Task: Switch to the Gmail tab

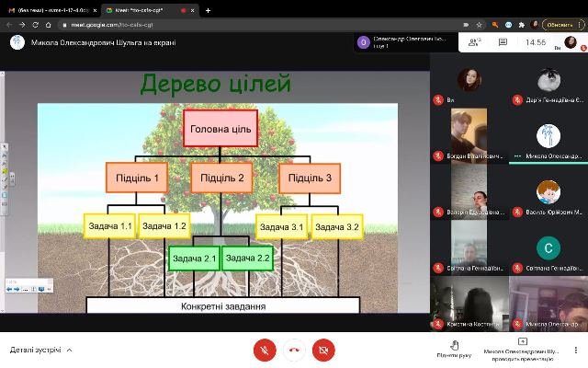Action: click(x=52, y=10)
